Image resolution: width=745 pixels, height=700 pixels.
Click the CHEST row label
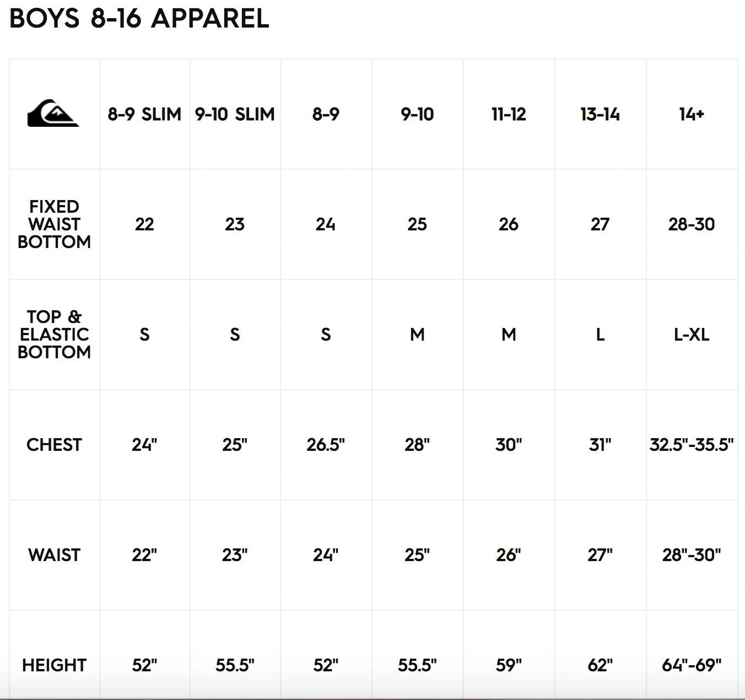[x=54, y=445]
